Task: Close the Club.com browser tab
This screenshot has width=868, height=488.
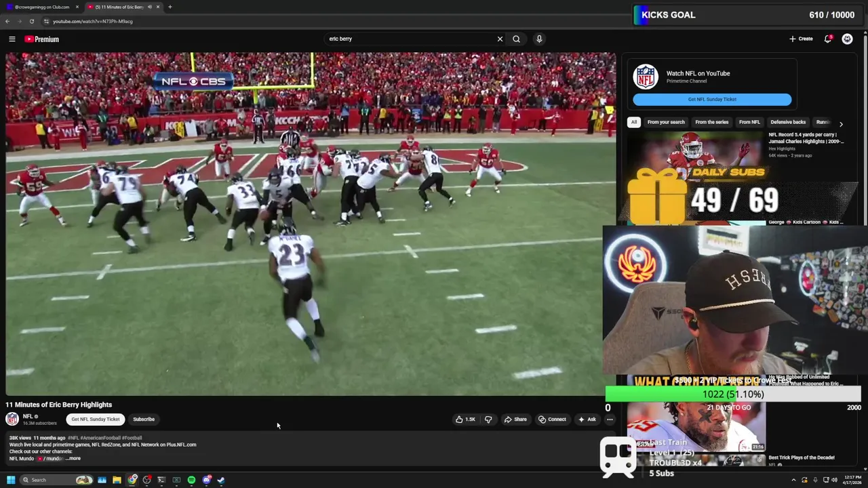Action: (77, 7)
